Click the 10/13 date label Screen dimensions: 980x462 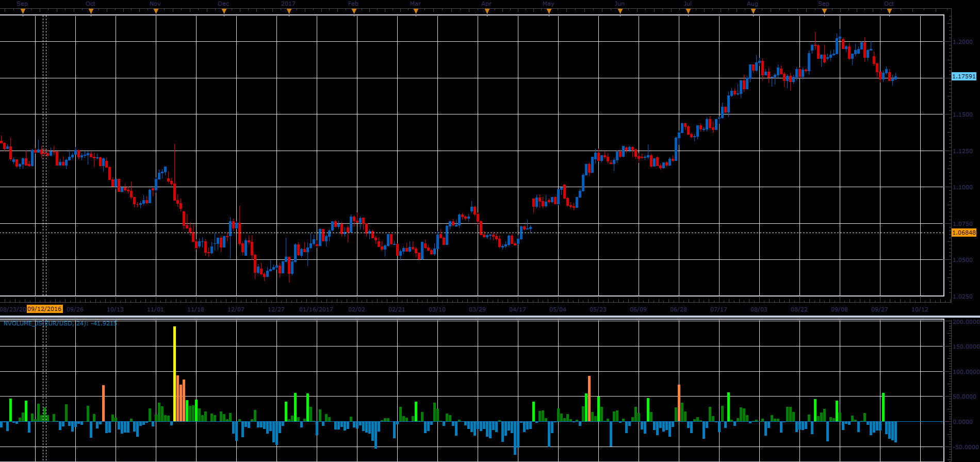pos(115,309)
